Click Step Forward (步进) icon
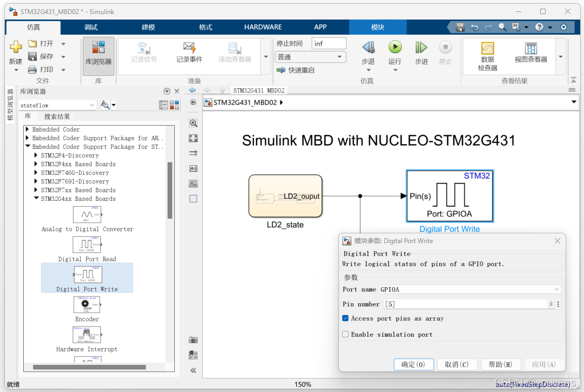 coord(421,47)
